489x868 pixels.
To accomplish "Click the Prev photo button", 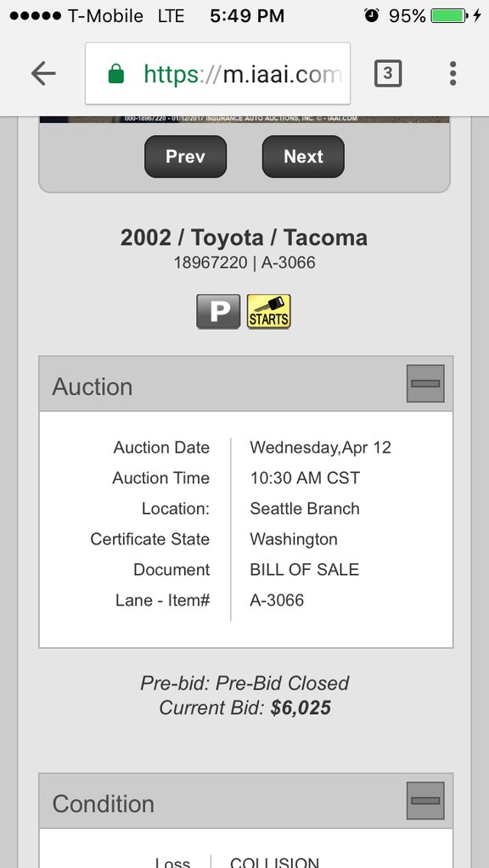I will [185, 156].
